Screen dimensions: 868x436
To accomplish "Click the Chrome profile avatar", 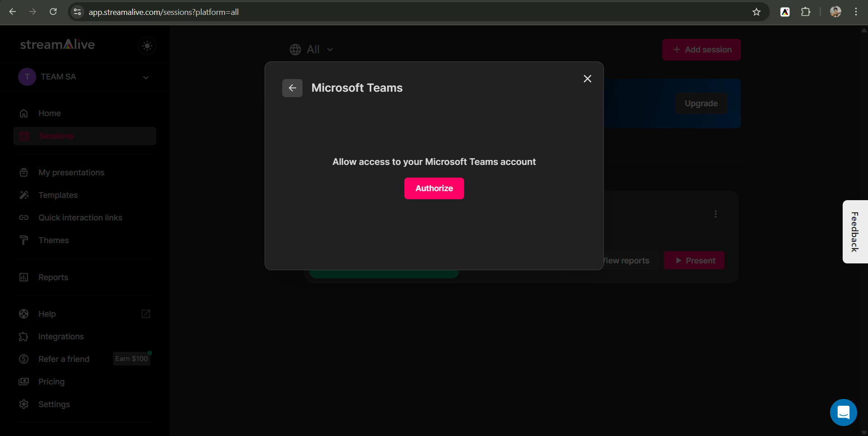I will point(835,12).
